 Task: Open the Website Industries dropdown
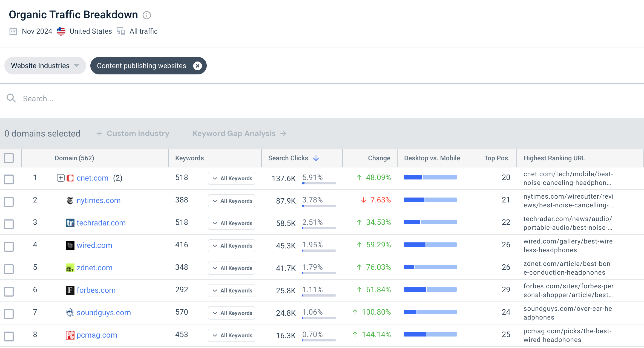click(45, 66)
